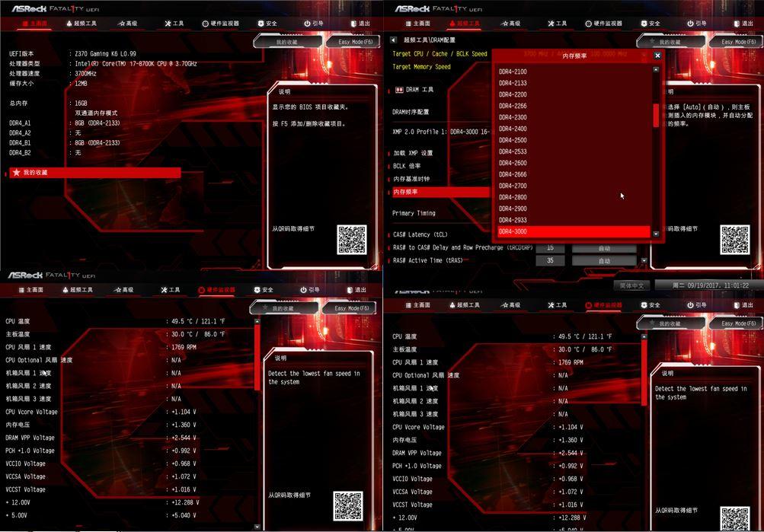Screen dimensions: 764x532
Task: Open 超频工具 tab in the bottom-left screenshot
Action: [78, 290]
